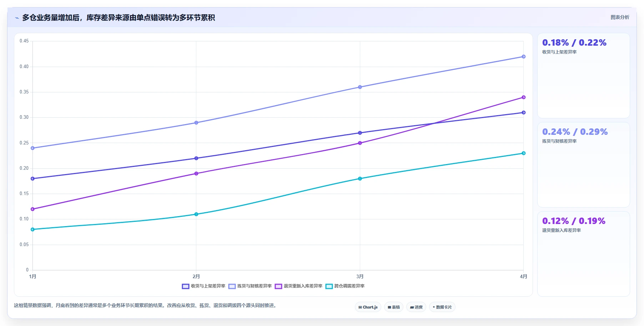
Task: Click the 0.15 y-axis label
Action: [x=24, y=194]
